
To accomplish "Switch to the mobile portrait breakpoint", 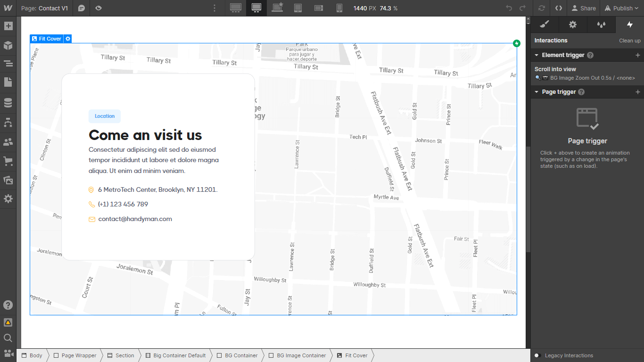I will (339, 8).
